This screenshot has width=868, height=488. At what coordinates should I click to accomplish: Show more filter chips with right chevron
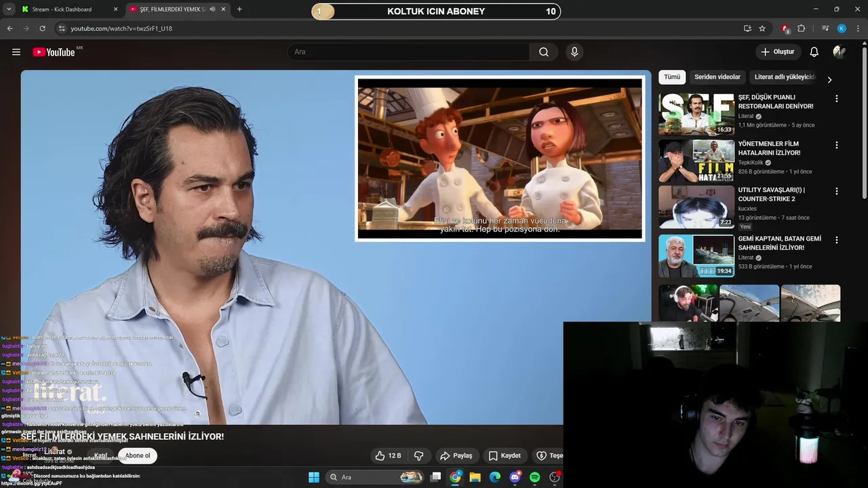(x=829, y=80)
